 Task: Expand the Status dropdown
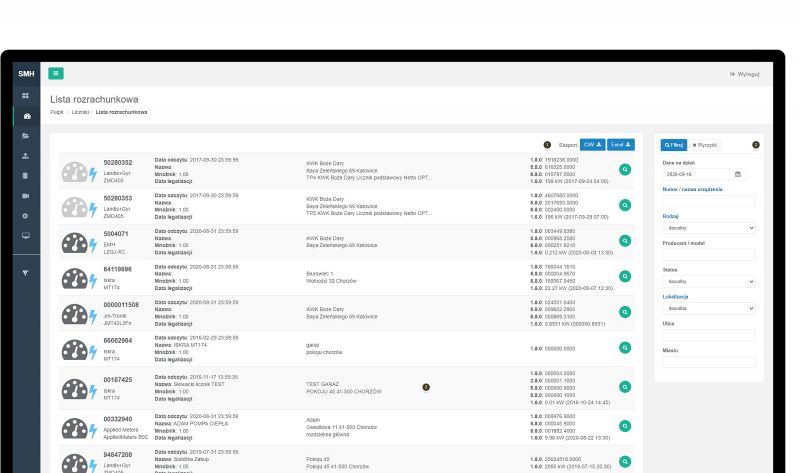709,282
